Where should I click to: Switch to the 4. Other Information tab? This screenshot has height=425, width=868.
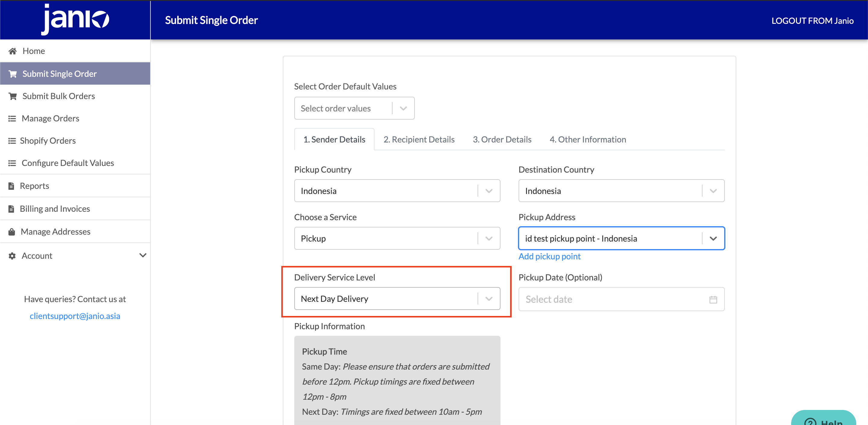click(588, 139)
